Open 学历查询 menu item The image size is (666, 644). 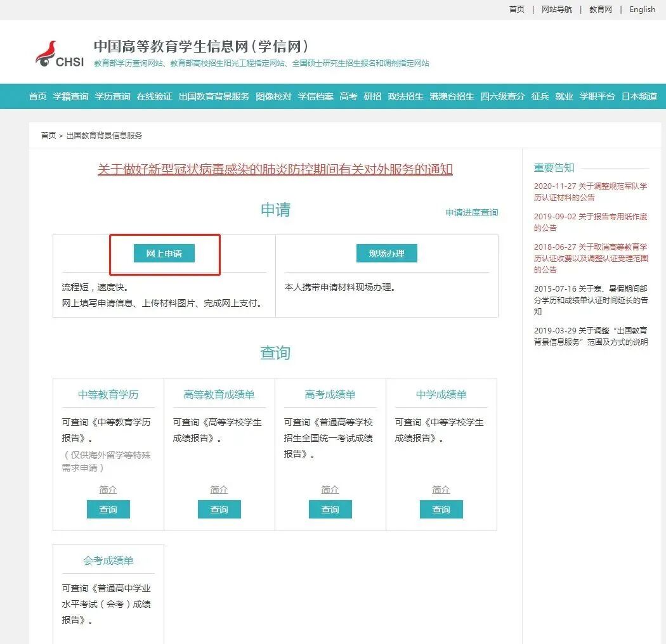tap(112, 96)
